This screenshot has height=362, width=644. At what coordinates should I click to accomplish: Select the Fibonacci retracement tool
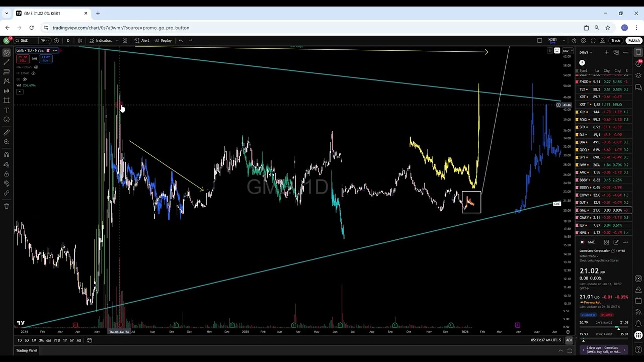coord(7,71)
